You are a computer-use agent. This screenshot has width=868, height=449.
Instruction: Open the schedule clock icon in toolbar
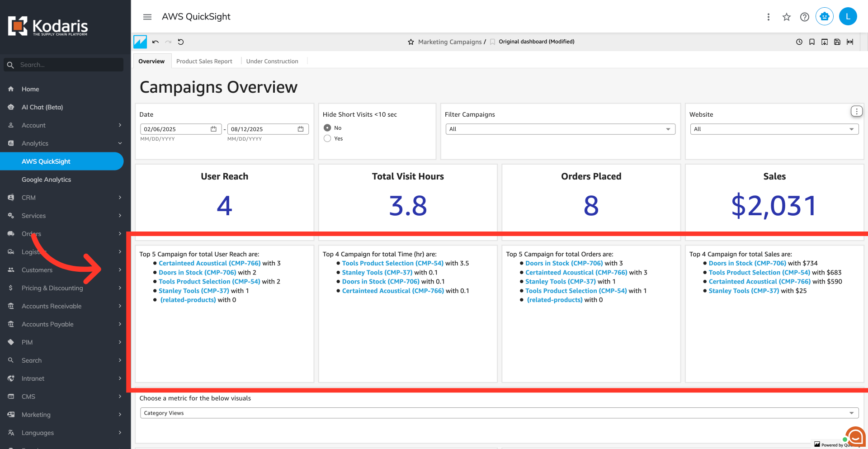(x=799, y=42)
